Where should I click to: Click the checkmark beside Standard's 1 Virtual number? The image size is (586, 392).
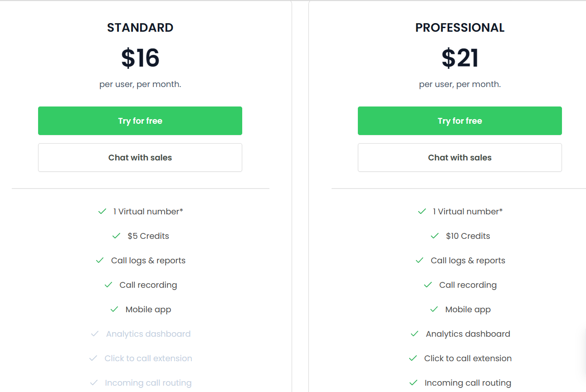[102, 211]
